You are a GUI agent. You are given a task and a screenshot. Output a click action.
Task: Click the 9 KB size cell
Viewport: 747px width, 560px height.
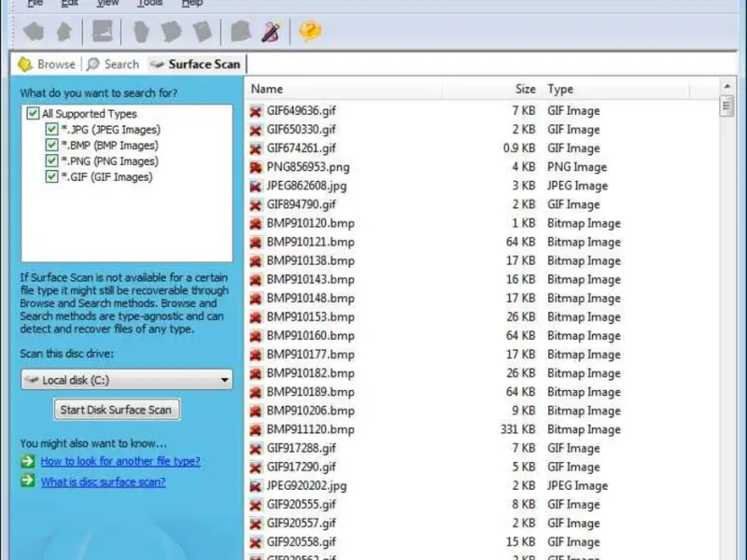coord(524,411)
